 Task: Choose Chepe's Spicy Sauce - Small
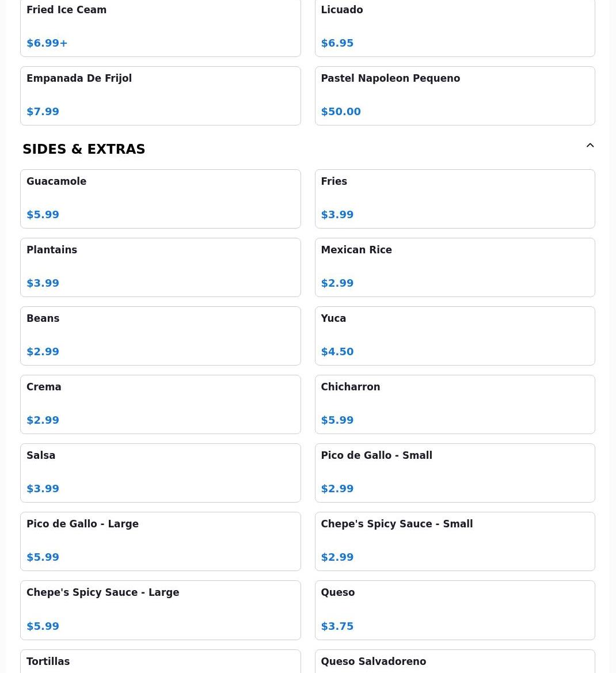pos(455,541)
